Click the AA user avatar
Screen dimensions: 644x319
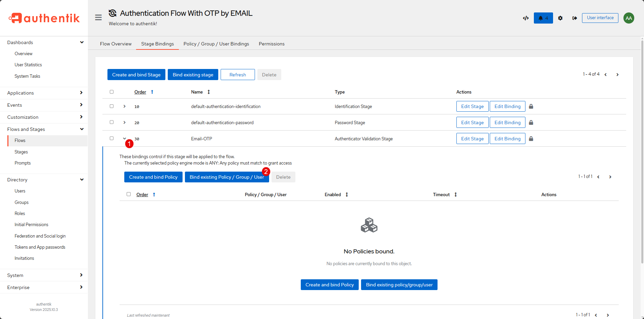click(629, 18)
